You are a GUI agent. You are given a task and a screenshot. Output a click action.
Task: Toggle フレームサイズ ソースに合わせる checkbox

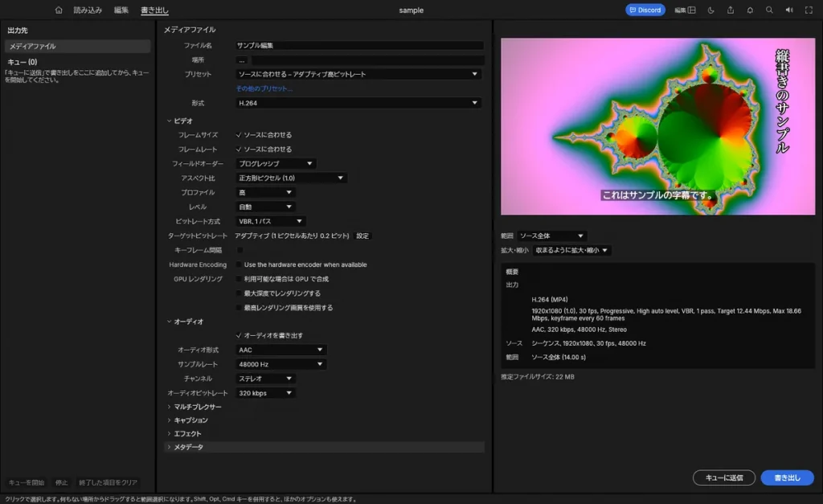point(239,135)
